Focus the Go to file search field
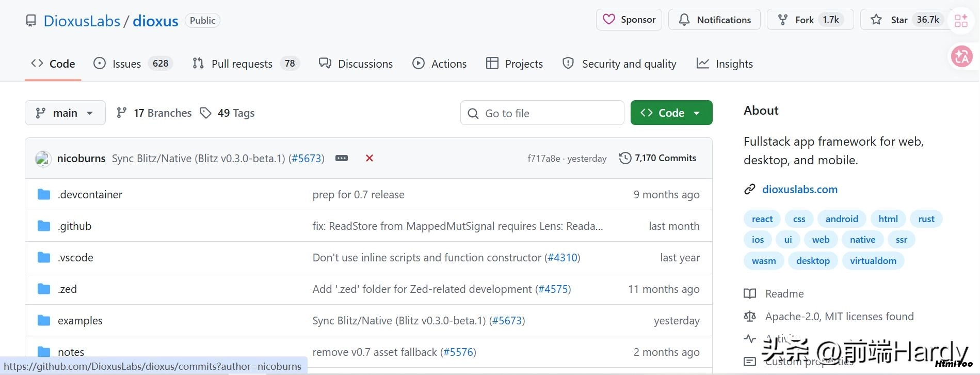Image resolution: width=980 pixels, height=375 pixels. click(542, 113)
